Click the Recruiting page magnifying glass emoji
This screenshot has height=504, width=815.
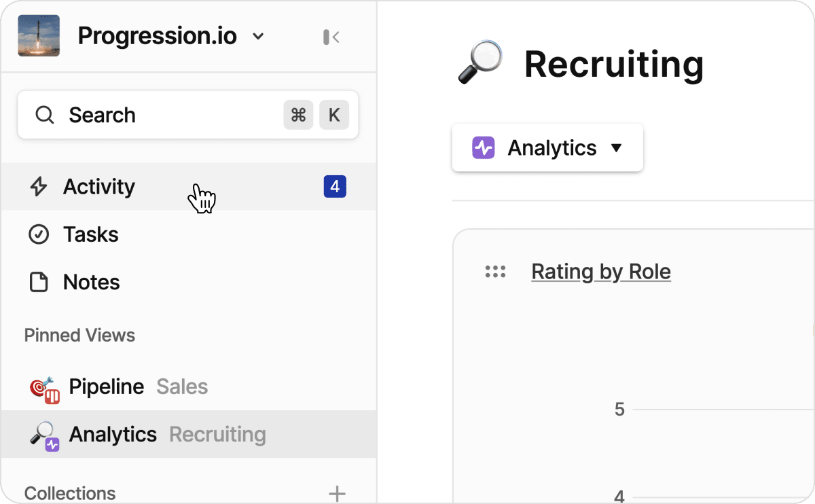pos(479,62)
